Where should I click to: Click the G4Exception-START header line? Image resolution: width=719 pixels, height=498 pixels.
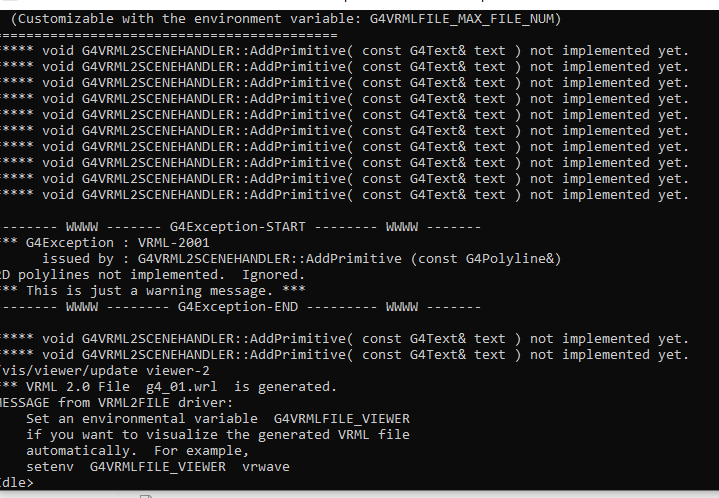(240, 227)
